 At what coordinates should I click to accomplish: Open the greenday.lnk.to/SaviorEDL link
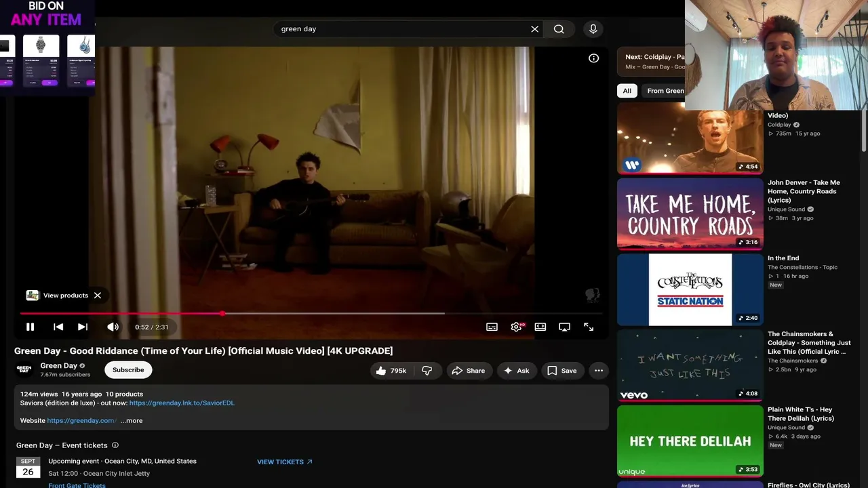click(182, 403)
